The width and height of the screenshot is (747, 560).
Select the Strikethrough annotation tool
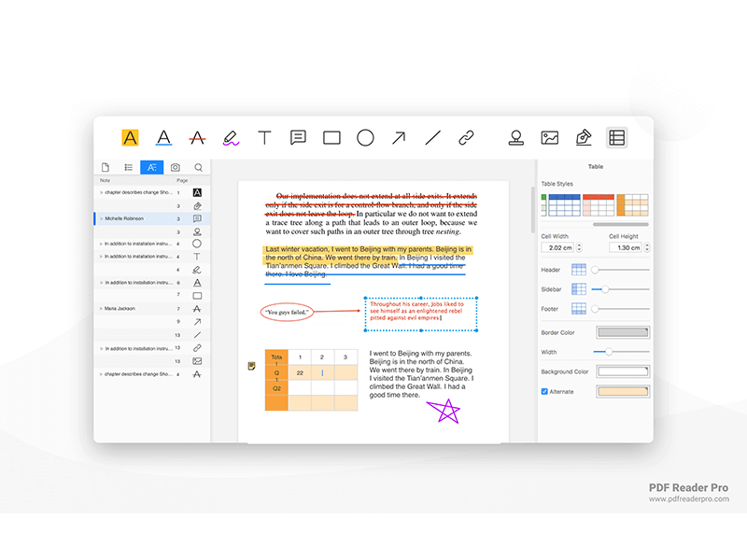pos(197,138)
